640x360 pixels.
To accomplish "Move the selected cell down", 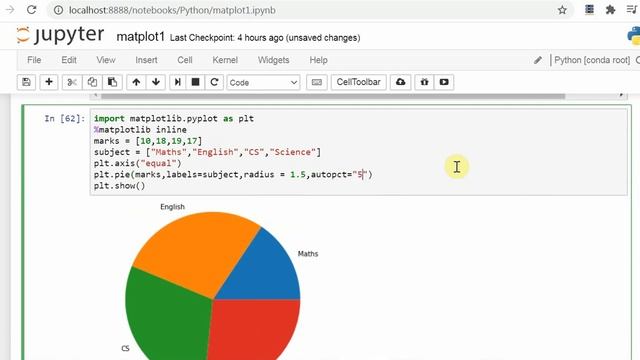I will click(x=156, y=82).
